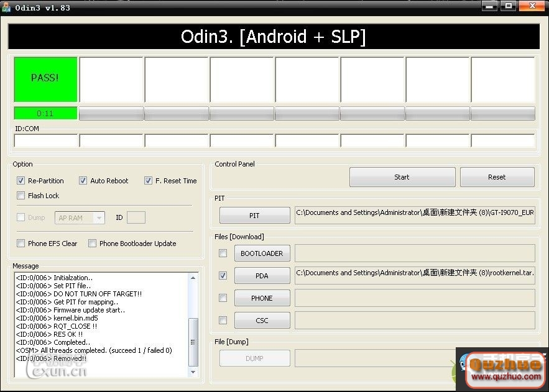Uncheck the checkbox beside PDA
The height and width of the screenshot is (392, 549).
223,275
